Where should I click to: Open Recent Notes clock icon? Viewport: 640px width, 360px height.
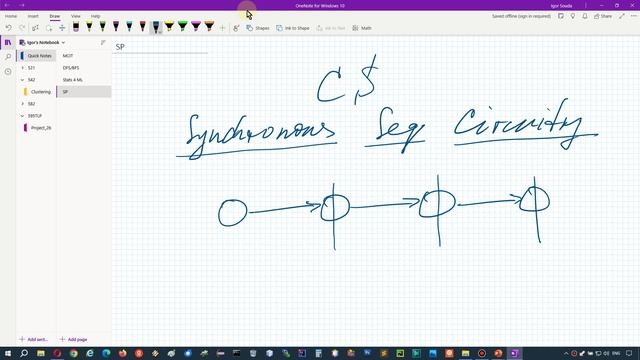click(x=8, y=71)
